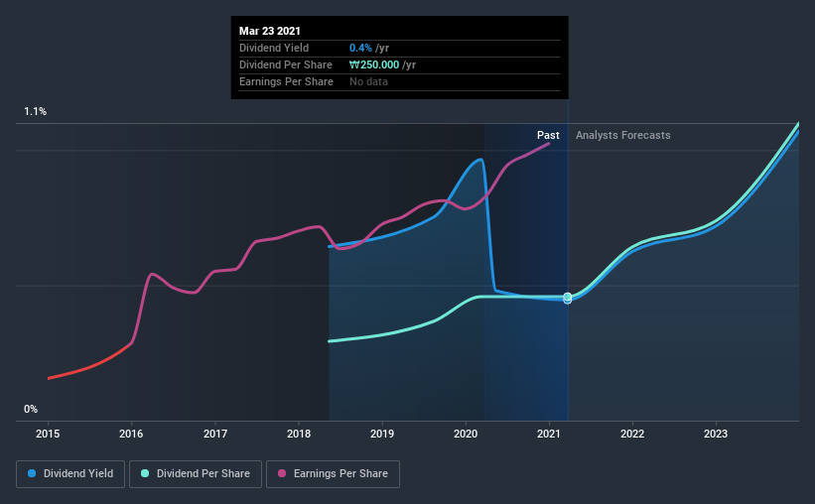Toggle the Earnings Per Share legend button
815x504 pixels.
[333, 474]
